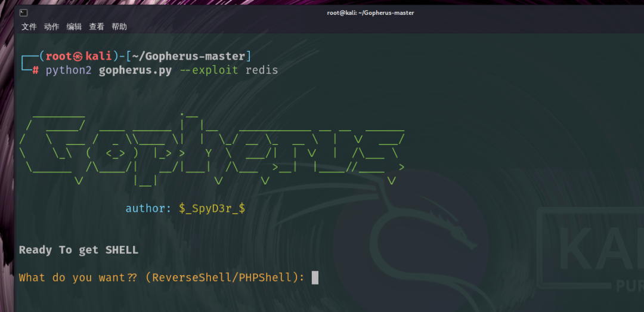Click the (ReverseShell/PHPShell) options text
The width and height of the screenshot is (644, 312).
click(222, 277)
